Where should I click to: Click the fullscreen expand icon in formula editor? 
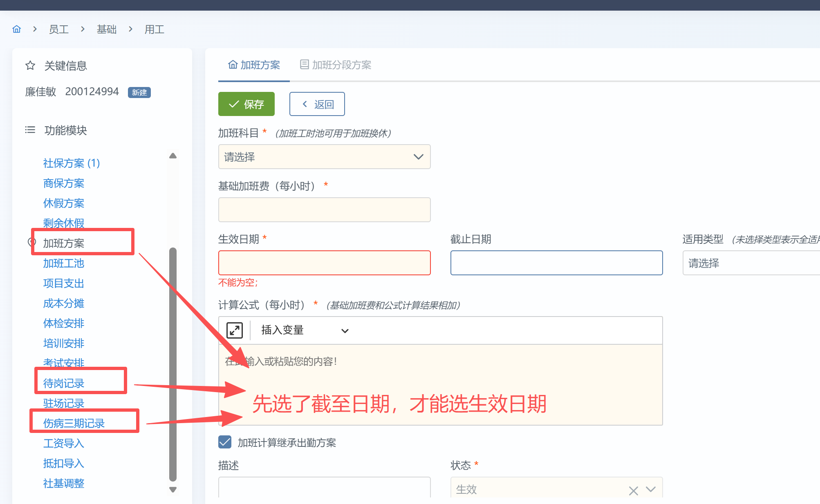point(235,330)
